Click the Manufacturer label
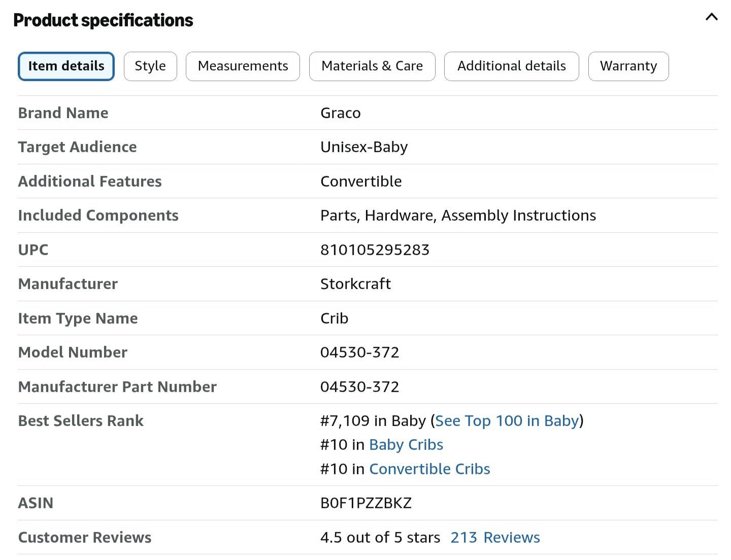This screenshot has height=560, width=731. pyautogui.click(x=68, y=284)
